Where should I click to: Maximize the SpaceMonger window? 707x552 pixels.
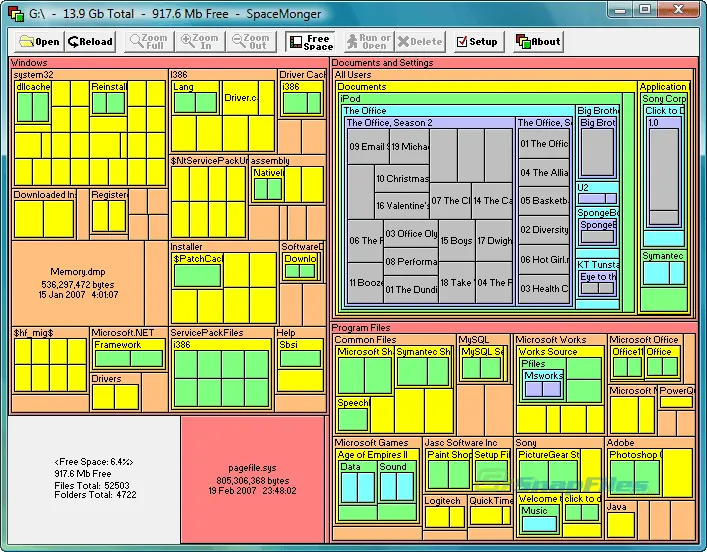coord(645,9)
